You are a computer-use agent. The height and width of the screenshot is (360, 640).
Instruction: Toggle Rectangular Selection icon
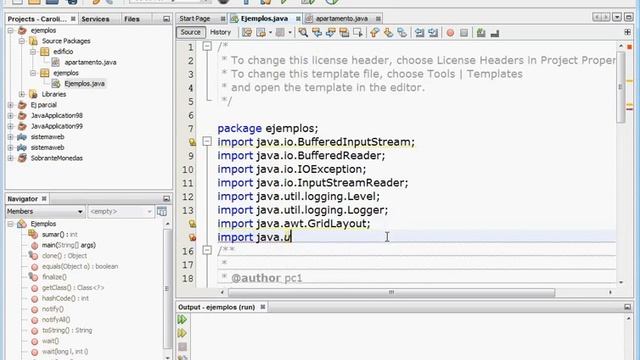coord(358,33)
